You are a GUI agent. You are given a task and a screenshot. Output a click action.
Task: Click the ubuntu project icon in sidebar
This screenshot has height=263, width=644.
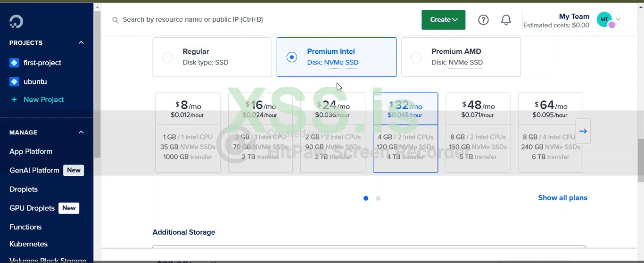pos(14,82)
